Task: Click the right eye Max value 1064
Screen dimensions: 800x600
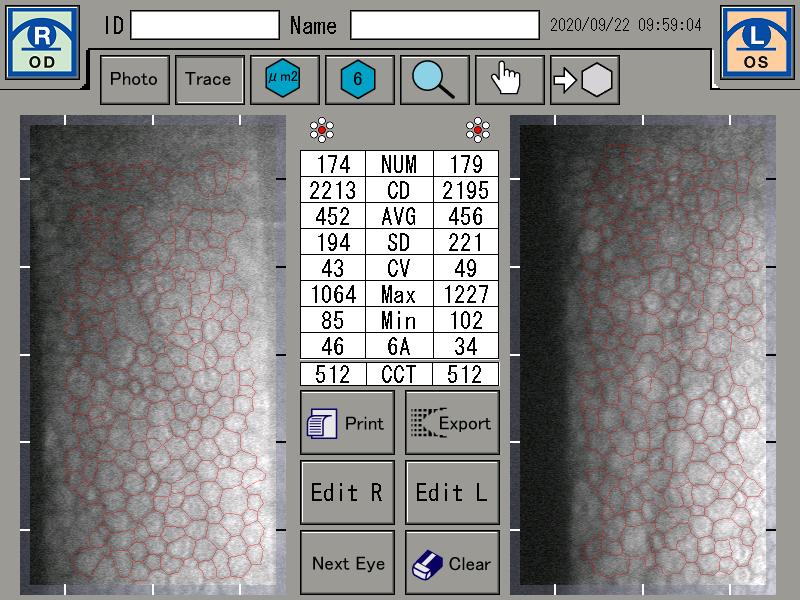Action: click(333, 294)
